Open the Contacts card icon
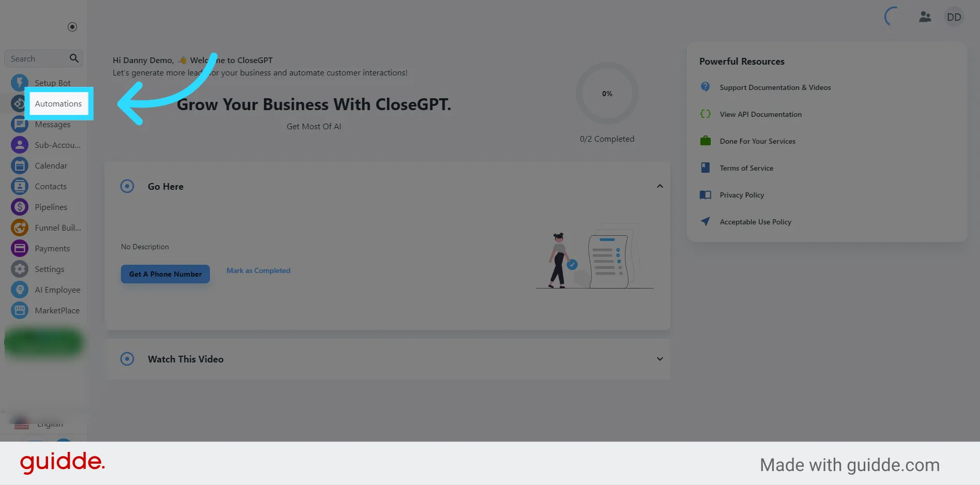This screenshot has height=485, width=980. pos(20,186)
